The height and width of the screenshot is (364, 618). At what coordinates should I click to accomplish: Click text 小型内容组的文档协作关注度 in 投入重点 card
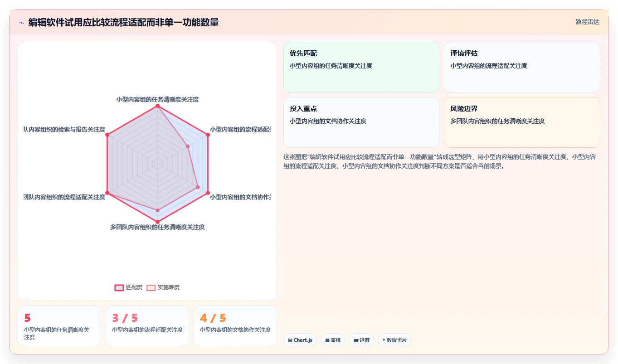[328, 121]
